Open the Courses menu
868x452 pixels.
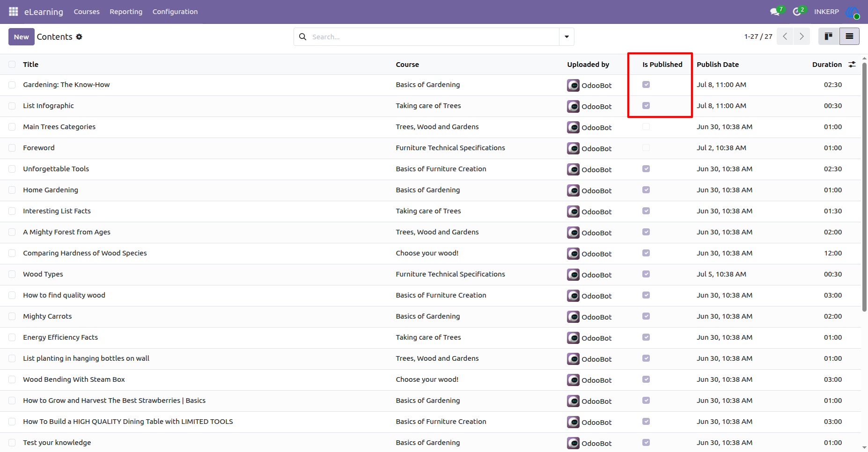click(87, 12)
